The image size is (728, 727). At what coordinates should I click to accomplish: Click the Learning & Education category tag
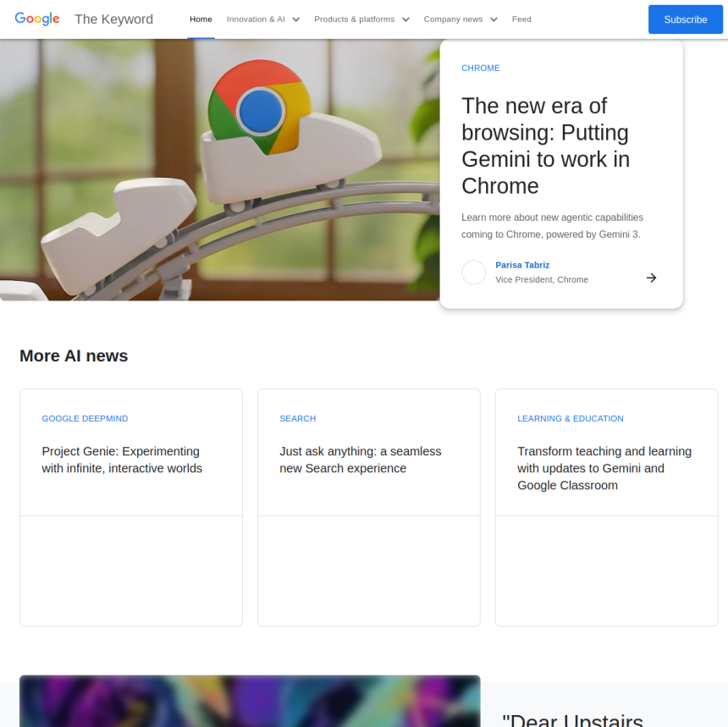(571, 419)
